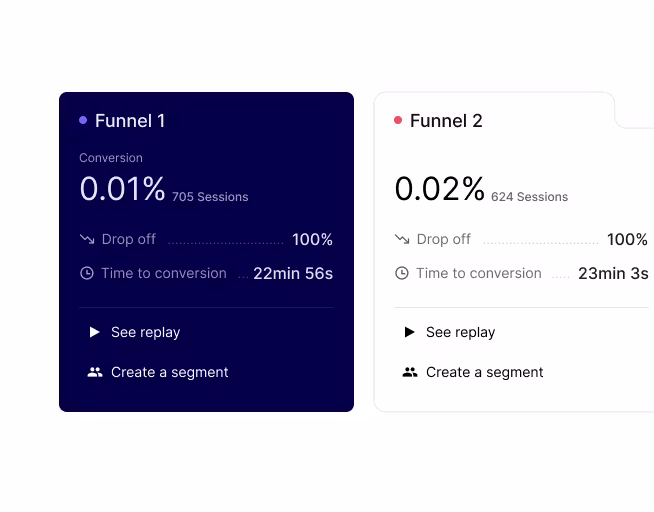Image resolution: width=654 pixels, height=512 pixels.
Task: Open See replay in Funnel 1
Action: pyautogui.click(x=146, y=332)
